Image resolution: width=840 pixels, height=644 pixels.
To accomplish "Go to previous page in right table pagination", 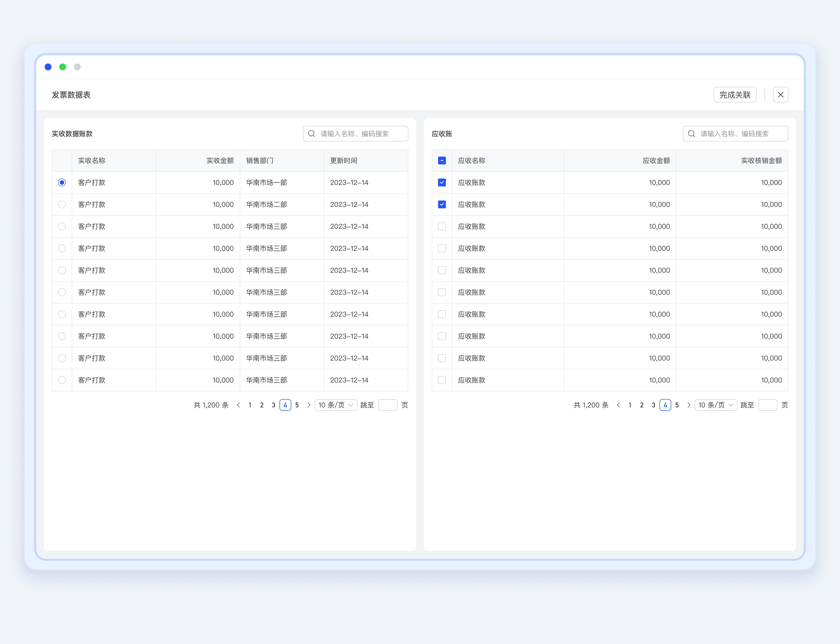I will 618,405.
